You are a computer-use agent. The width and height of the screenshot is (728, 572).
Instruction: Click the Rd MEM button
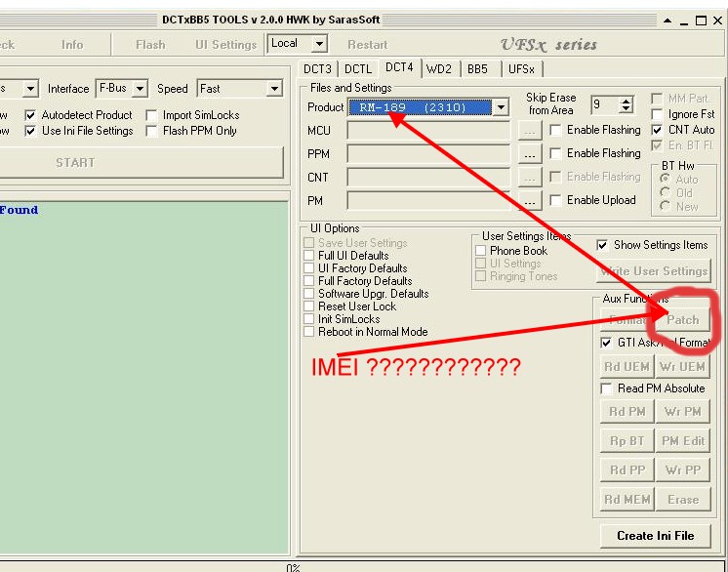[x=627, y=500]
